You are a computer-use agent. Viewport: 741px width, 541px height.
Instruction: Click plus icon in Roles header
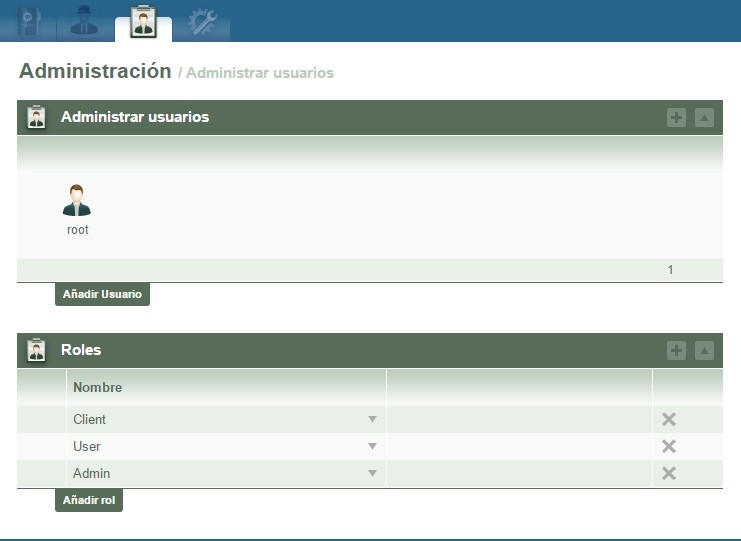tap(677, 351)
